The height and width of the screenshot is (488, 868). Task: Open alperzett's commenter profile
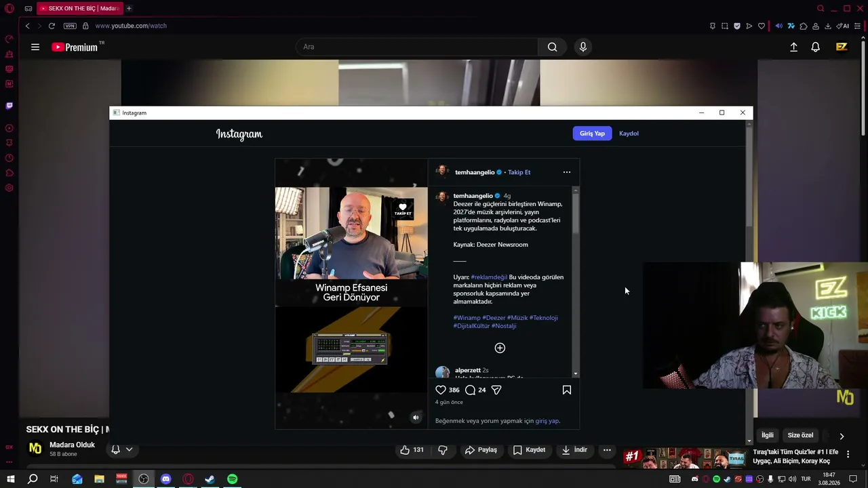click(468, 370)
